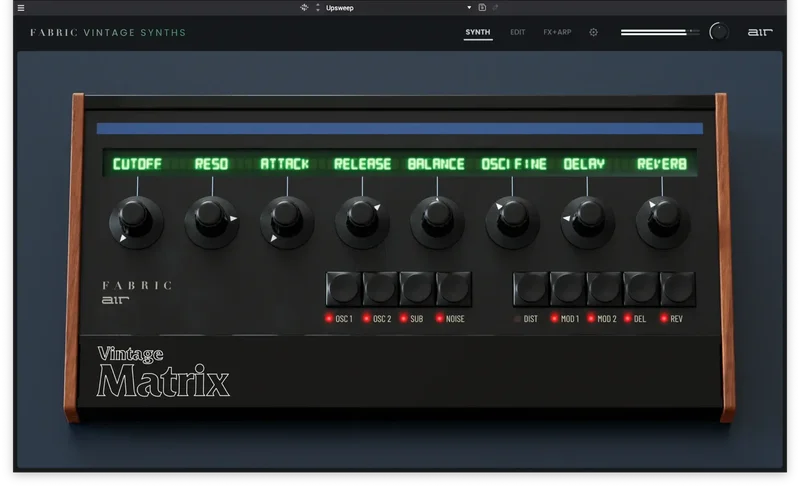Toggle the NOISE button

(x=454, y=289)
